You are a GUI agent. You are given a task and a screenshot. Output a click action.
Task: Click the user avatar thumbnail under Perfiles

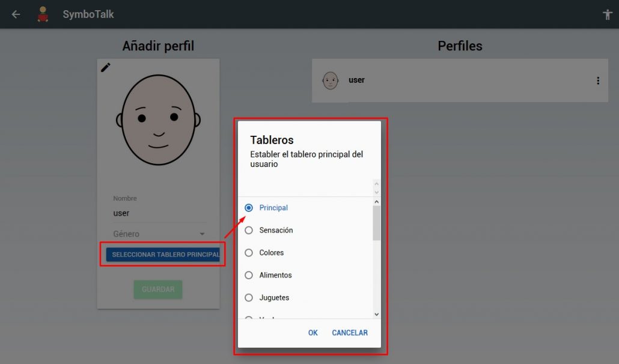(330, 80)
